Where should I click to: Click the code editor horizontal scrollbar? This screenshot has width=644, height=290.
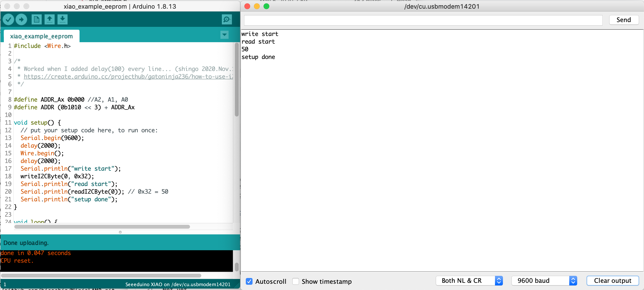[x=102, y=227]
